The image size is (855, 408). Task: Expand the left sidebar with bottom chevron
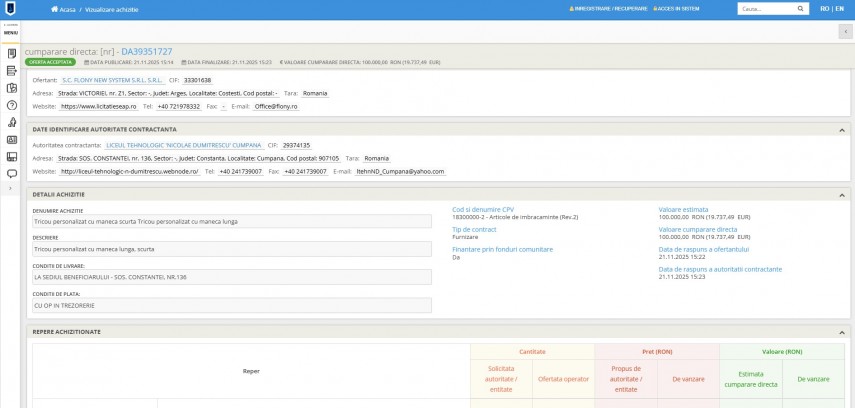[x=11, y=189]
